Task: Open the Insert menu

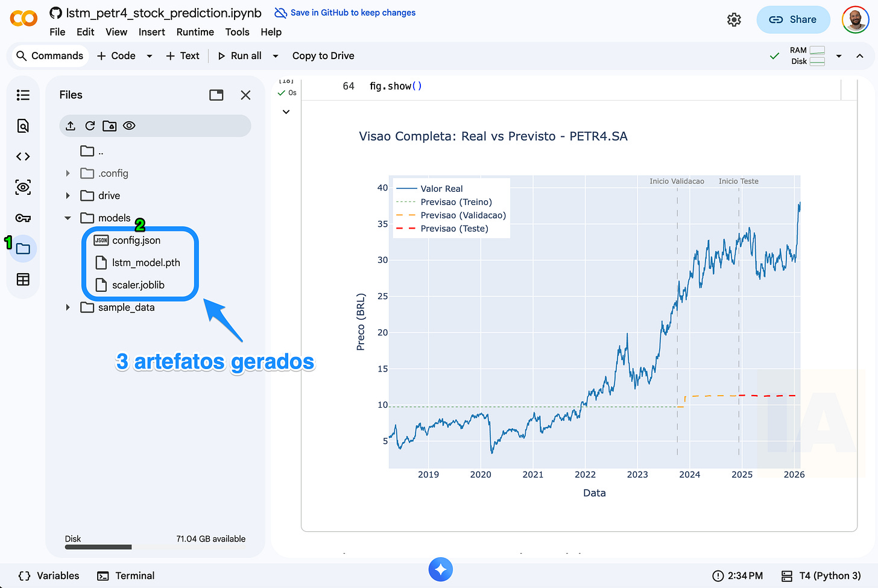Action: point(151,32)
